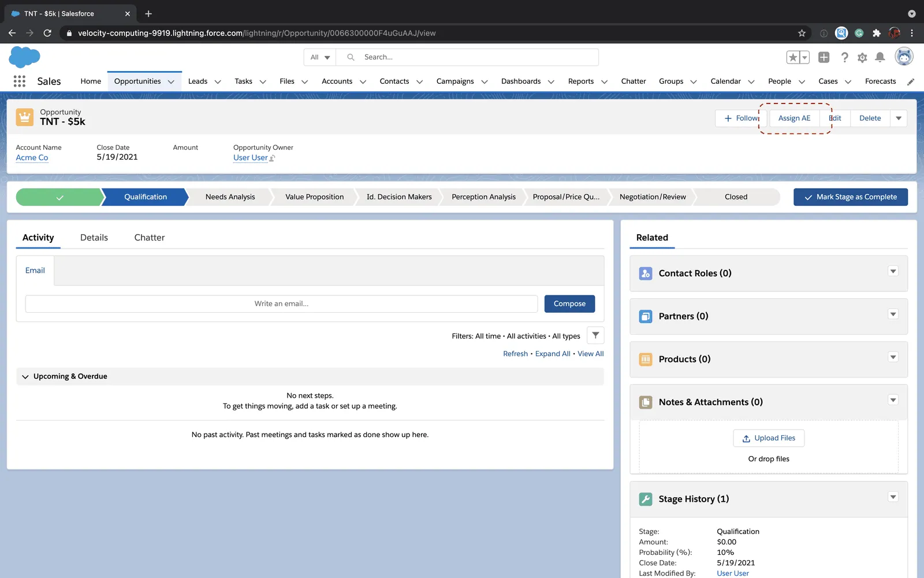Screen dimensions: 924x578
Task: Open the Global Actions plus icon
Action: tap(824, 57)
